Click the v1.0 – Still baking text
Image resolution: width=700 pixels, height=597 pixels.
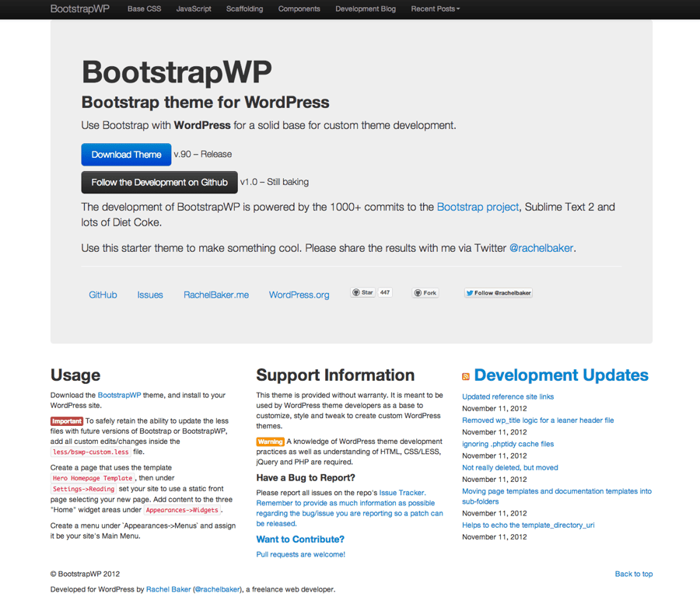click(x=275, y=182)
